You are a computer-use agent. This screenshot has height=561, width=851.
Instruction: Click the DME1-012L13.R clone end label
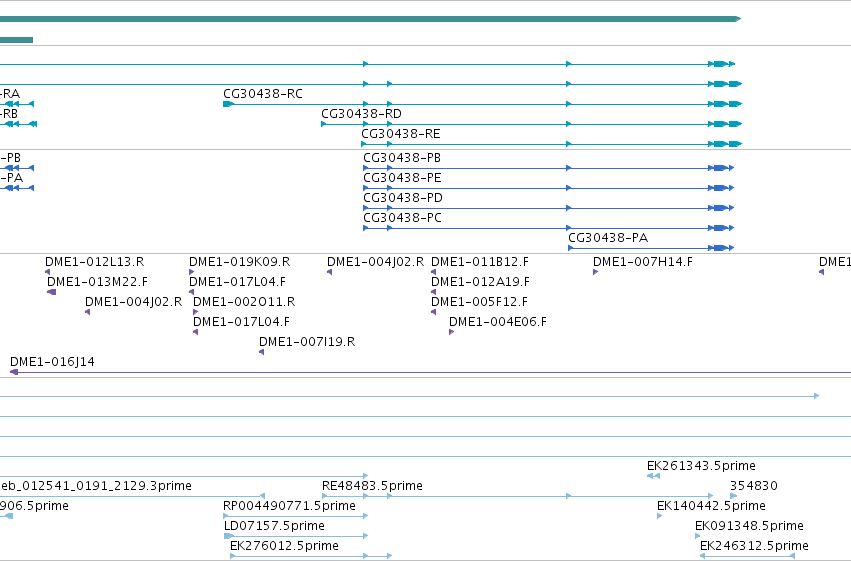pos(94,262)
